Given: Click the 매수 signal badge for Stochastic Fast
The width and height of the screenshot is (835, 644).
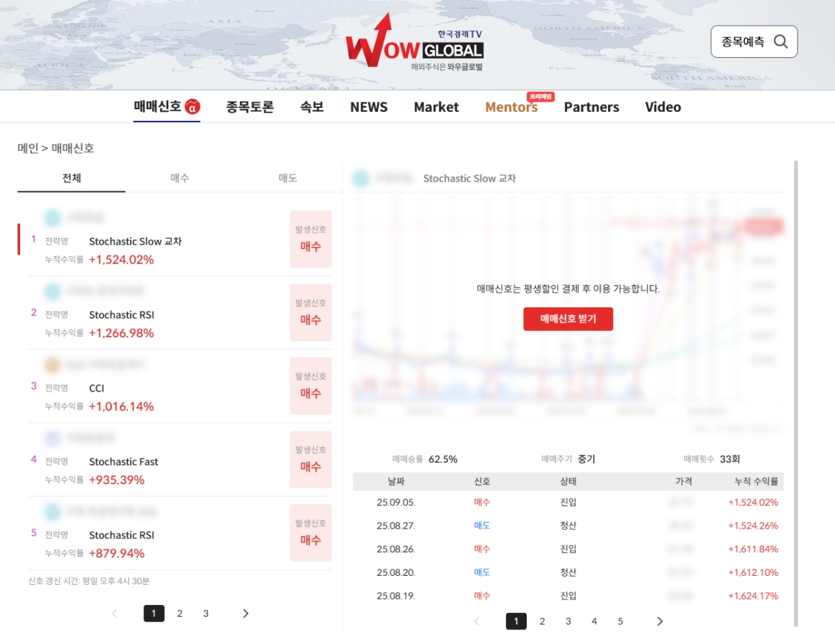Looking at the screenshot, I should (310, 460).
